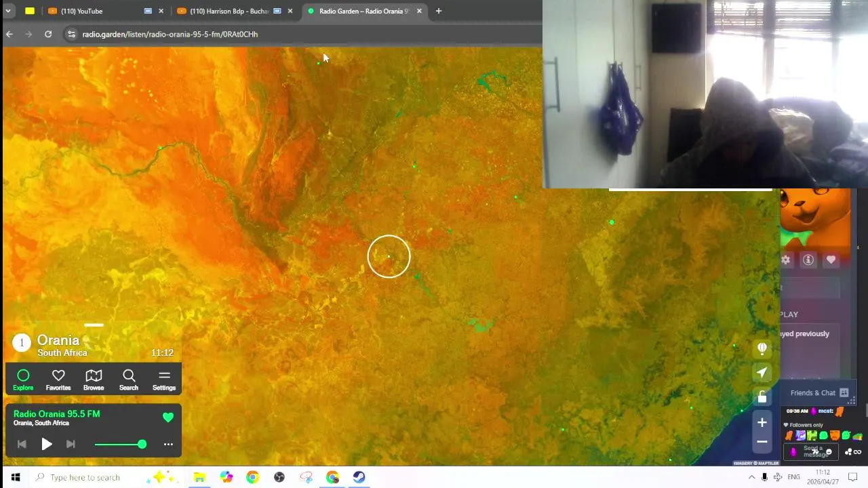
Task: Click the gear icon under the fox avatar
Action: (786, 260)
